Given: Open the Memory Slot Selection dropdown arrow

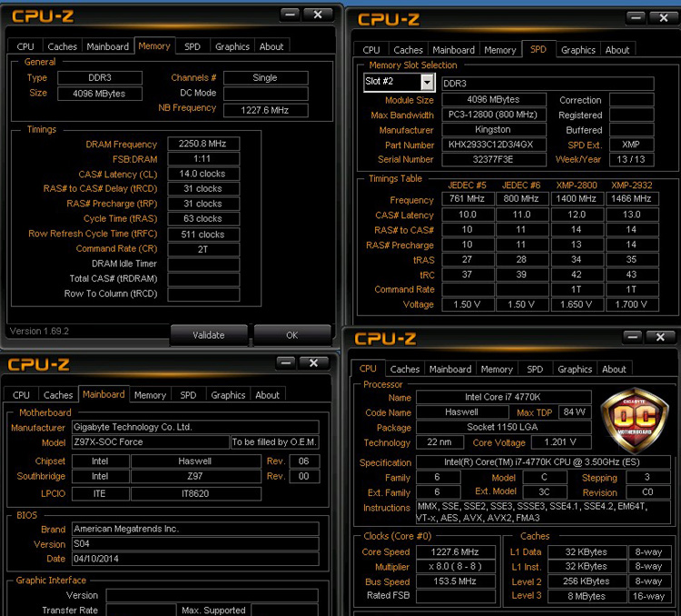Looking at the screenshot, I should [428, 82].
